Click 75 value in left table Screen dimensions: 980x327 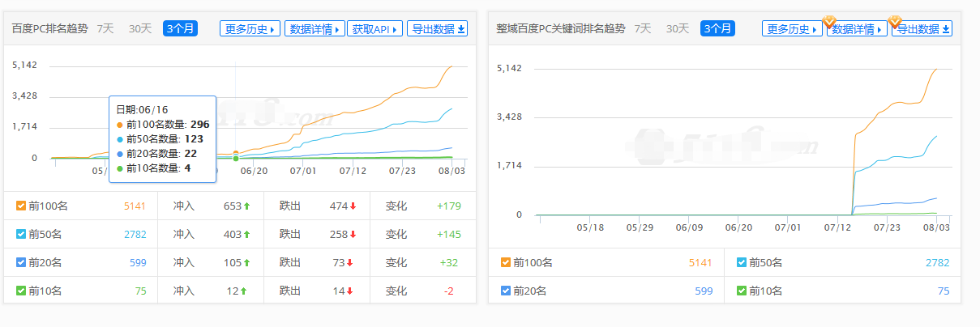[x=140, y=291]
